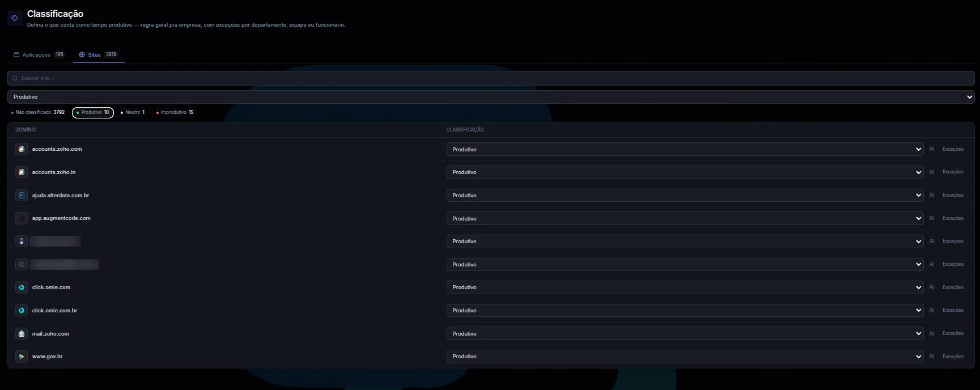980x390 pixels.
Task: Click the app.augmentcode.com favicon
Action: pos(22,218)
